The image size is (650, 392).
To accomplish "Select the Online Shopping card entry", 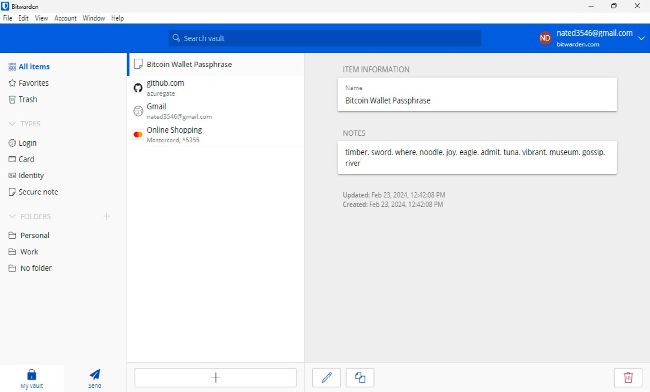I will click(x=216, y=134).
